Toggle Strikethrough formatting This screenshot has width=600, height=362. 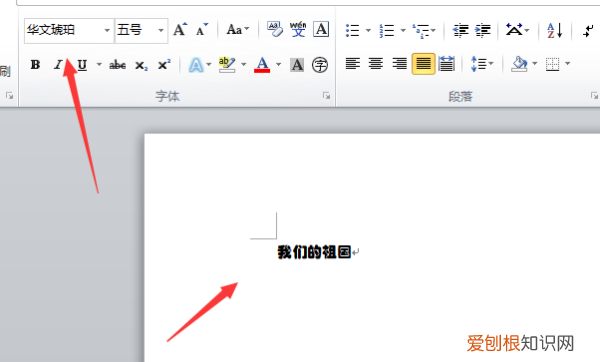pyautogui.click(x=117, y=65)
